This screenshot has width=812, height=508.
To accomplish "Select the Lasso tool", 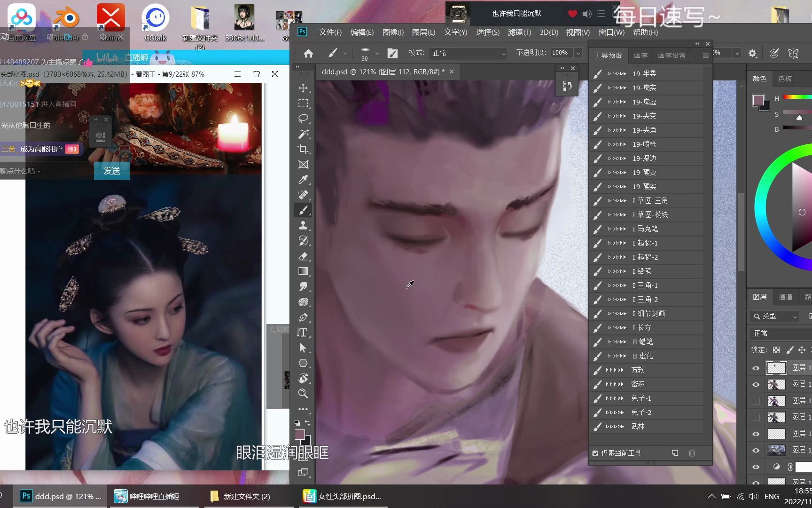I will pos(303,119).
